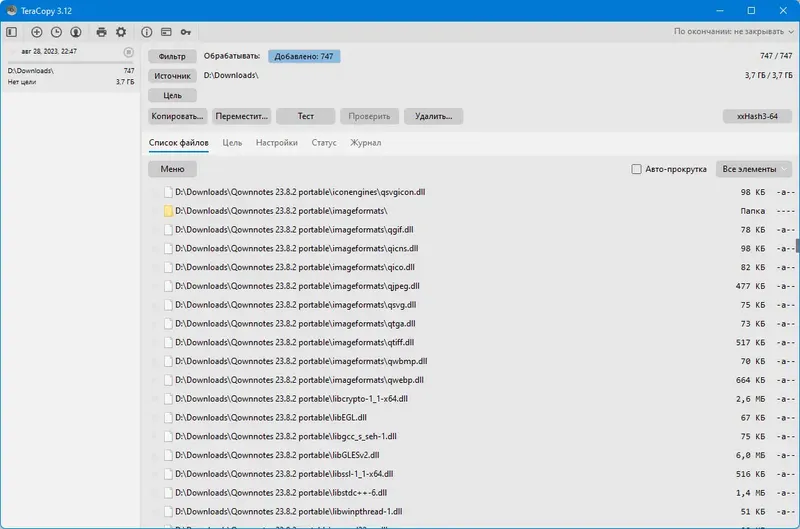Select the qicns.dll file row
The height and width of the screenshot is (529, 800).
coord(472,248)
